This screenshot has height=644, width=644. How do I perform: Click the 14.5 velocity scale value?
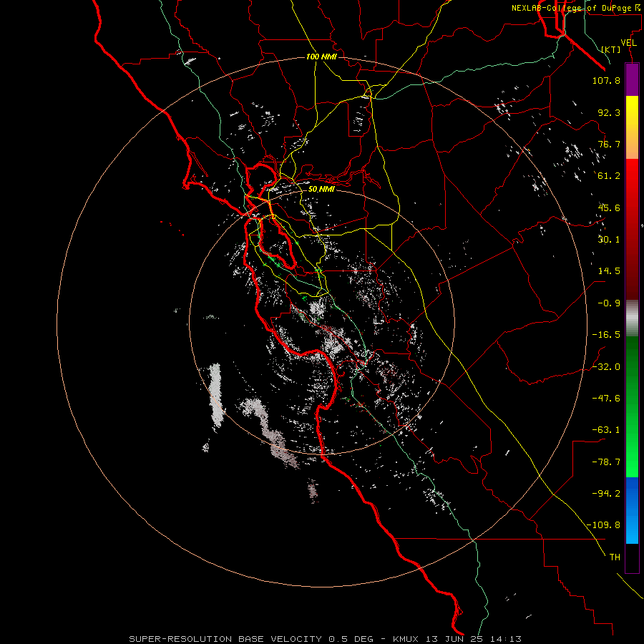pyautogui.click(x=609, y=271)
